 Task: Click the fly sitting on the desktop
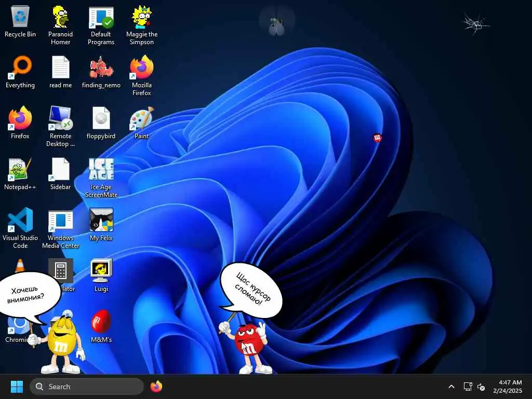pyautogui.click(x=276, y=25)
